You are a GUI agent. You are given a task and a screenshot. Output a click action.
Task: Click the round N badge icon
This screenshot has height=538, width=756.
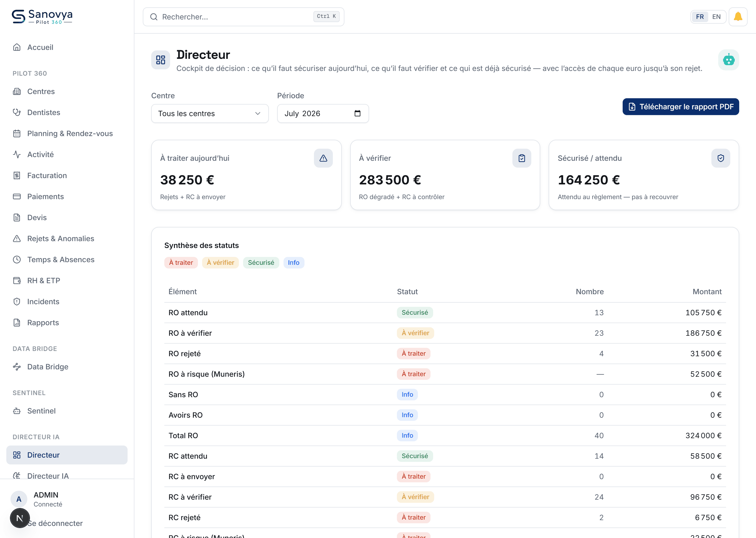(x=20, y=518)
